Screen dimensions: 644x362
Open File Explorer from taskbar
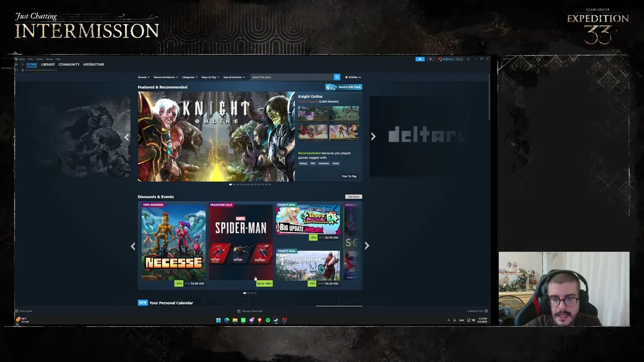point(235,320)
